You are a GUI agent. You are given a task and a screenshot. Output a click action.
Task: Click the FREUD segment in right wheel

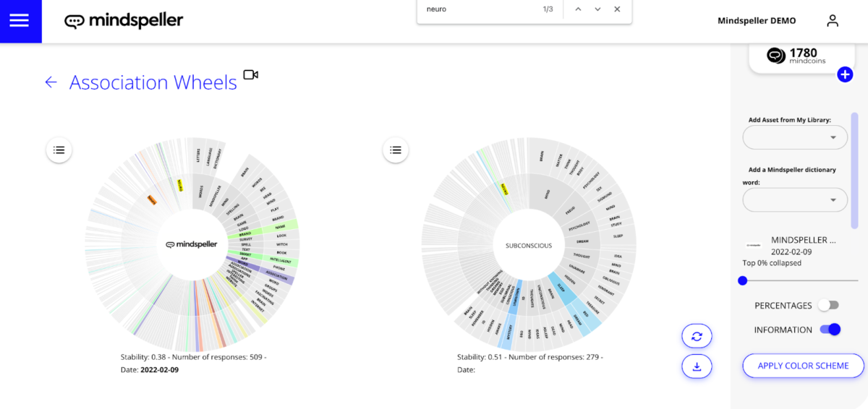point(570,210)
